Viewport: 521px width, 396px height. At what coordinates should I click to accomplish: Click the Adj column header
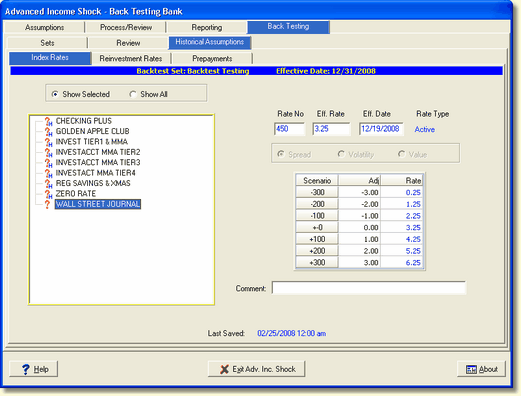point(359,180)
